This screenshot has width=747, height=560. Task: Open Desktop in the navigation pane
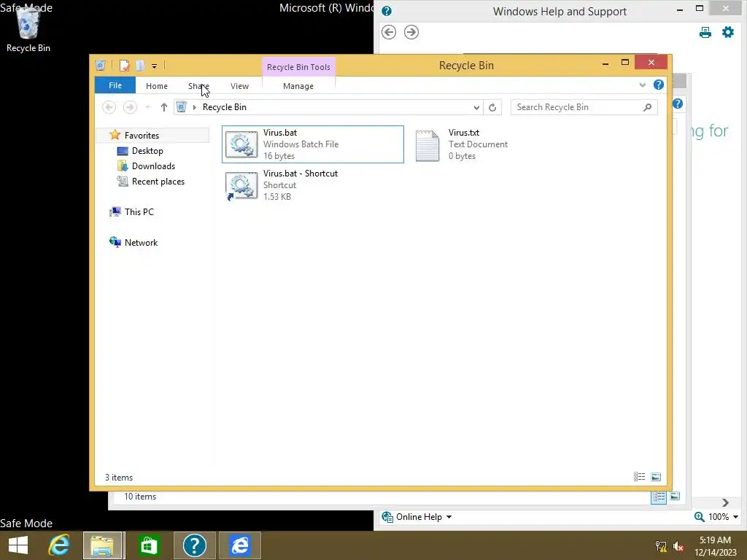click(147, 150)
